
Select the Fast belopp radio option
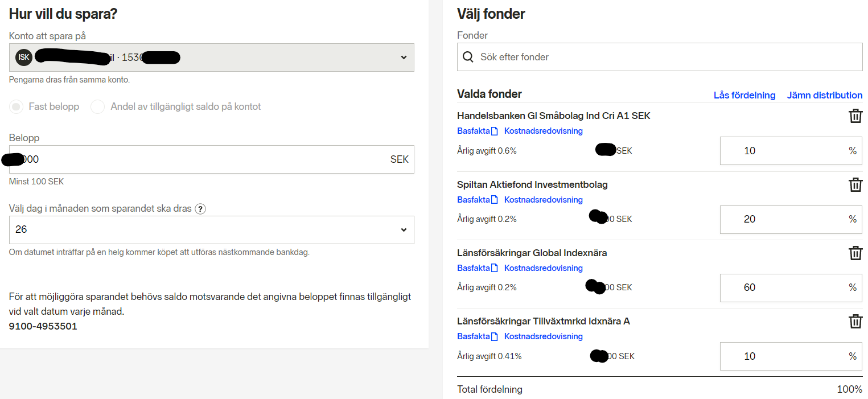[x=17, y=106]
